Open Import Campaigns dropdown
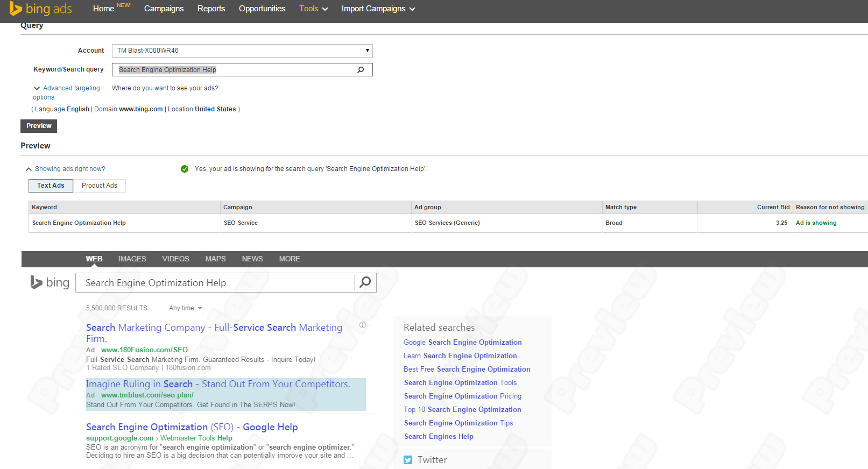 click(x=378, y=9)
